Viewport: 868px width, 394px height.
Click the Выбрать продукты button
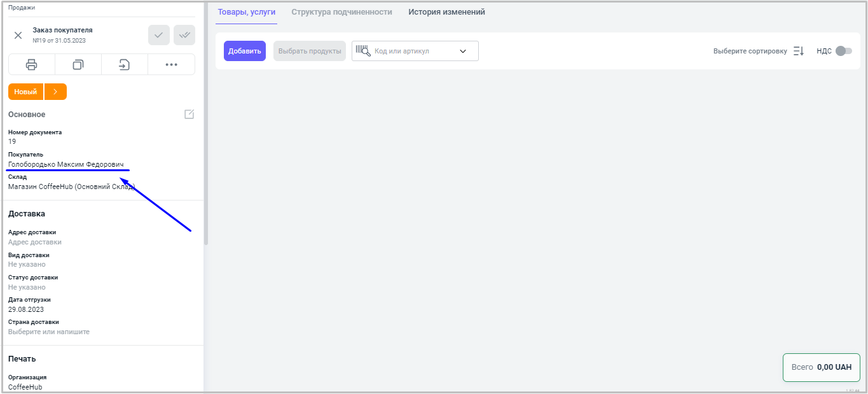click(x=310, y=51)
